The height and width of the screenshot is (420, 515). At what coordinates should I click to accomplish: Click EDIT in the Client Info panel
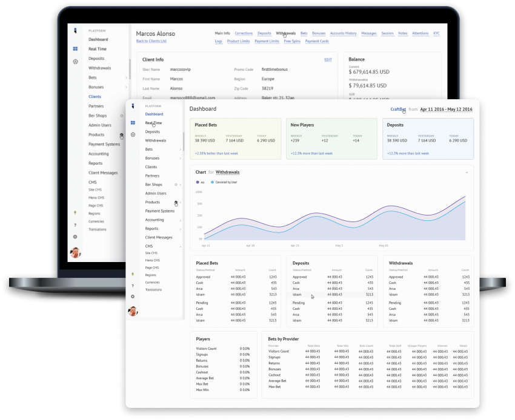point(328,60)
